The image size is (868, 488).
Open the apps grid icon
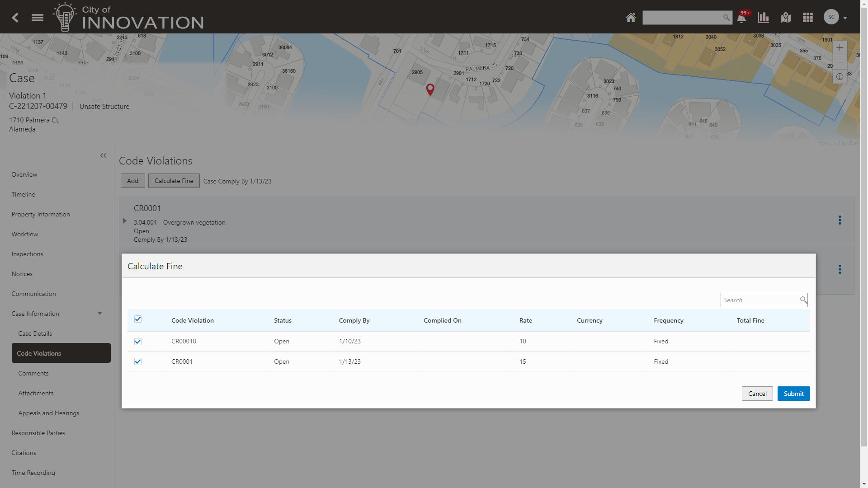808,18
